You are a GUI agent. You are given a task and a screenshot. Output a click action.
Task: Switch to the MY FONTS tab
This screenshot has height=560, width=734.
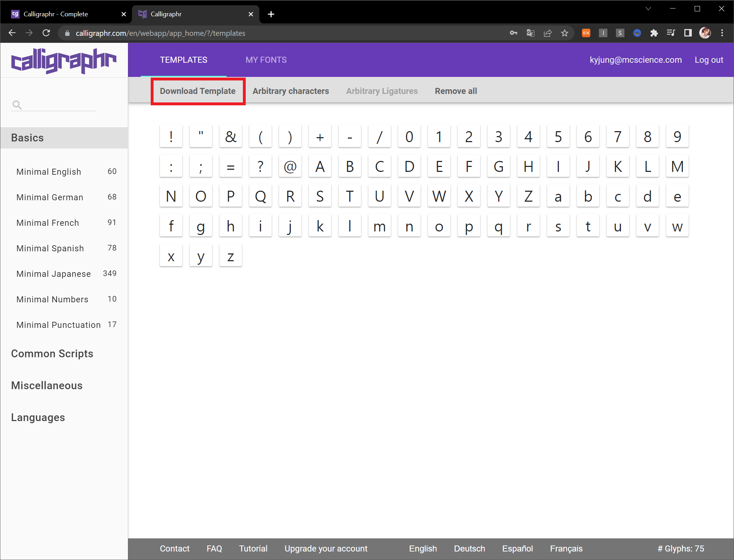(x=266, y=60)
